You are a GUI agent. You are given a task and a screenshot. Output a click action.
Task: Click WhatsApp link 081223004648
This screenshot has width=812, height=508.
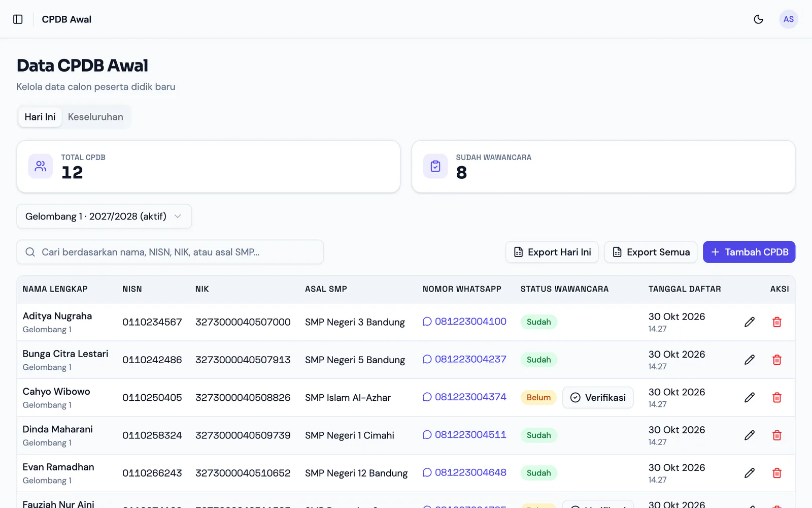point(464,472)
